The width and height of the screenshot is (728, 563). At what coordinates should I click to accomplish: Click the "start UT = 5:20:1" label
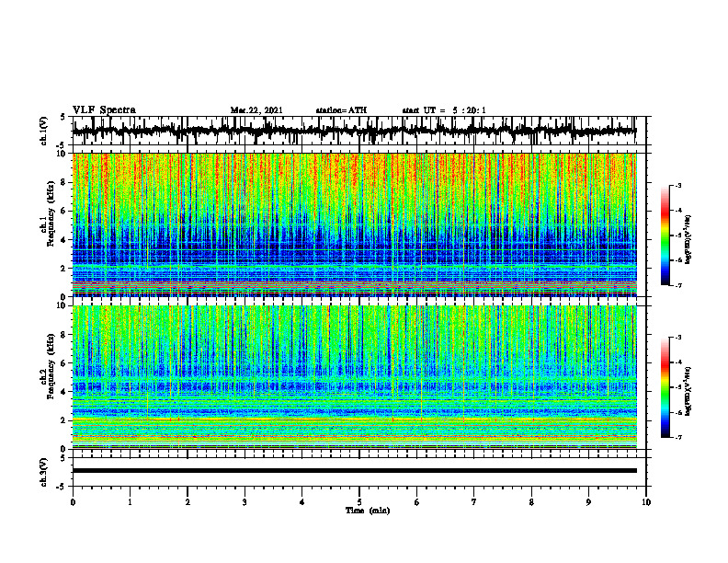(x=444, y=110)
